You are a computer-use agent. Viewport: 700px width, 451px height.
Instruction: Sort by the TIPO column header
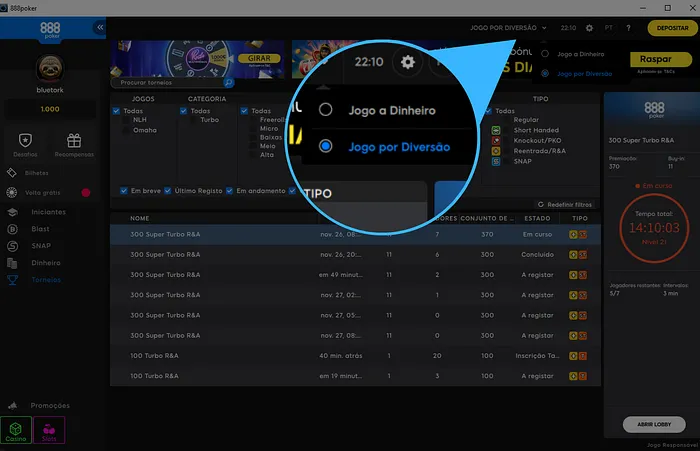tap(580, 218)
